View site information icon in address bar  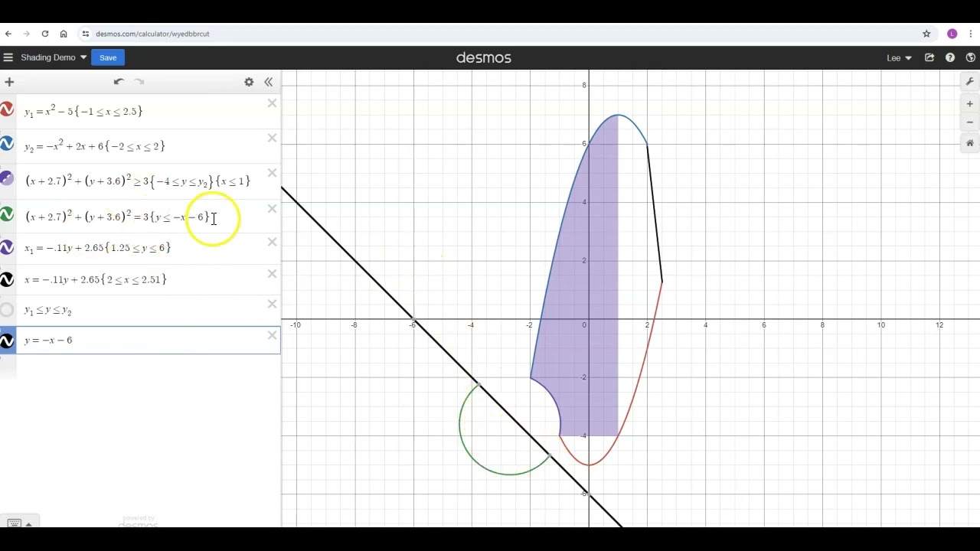pos(86,34)
